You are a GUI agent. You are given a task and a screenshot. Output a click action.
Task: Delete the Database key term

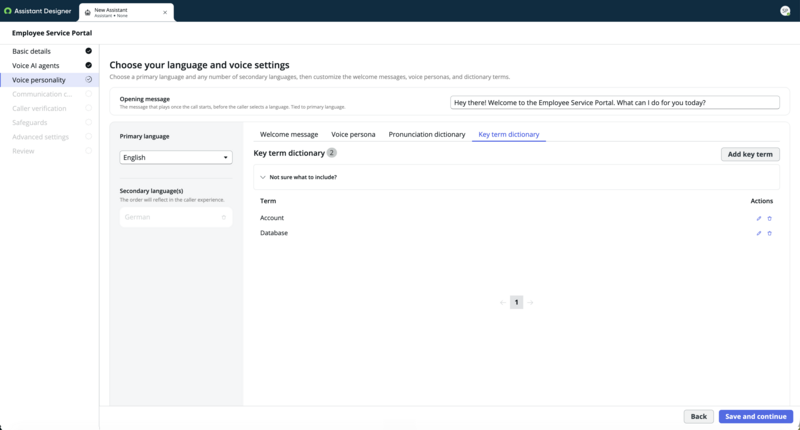coord(769,233)
